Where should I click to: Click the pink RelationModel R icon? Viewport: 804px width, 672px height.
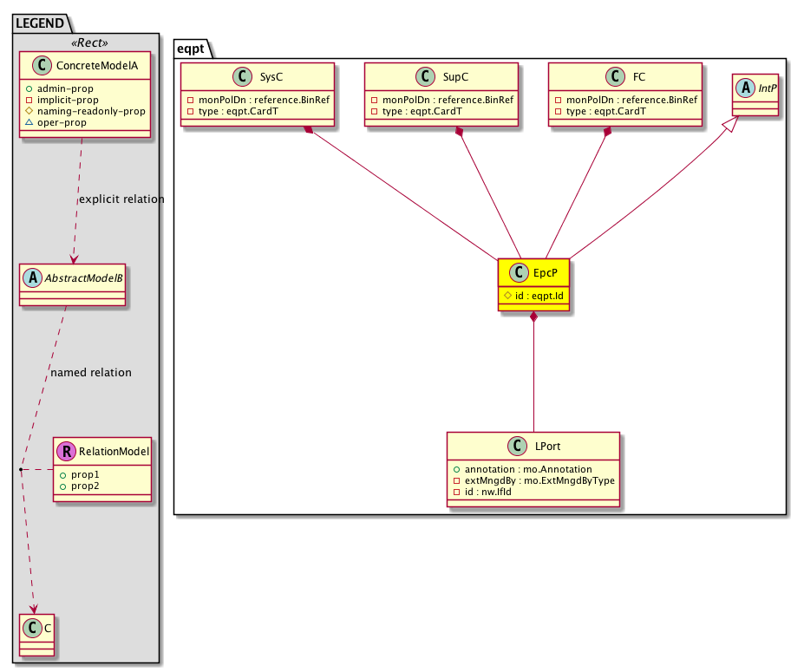click(66, 451)
